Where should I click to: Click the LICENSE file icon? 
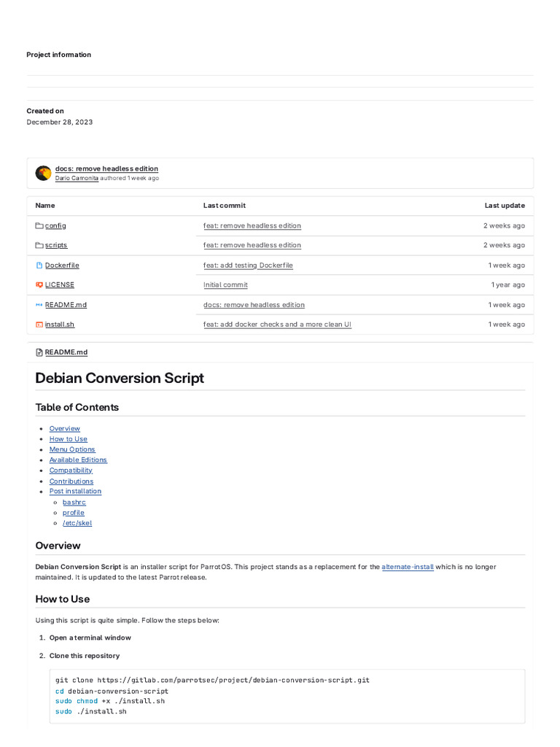[39, 285]
